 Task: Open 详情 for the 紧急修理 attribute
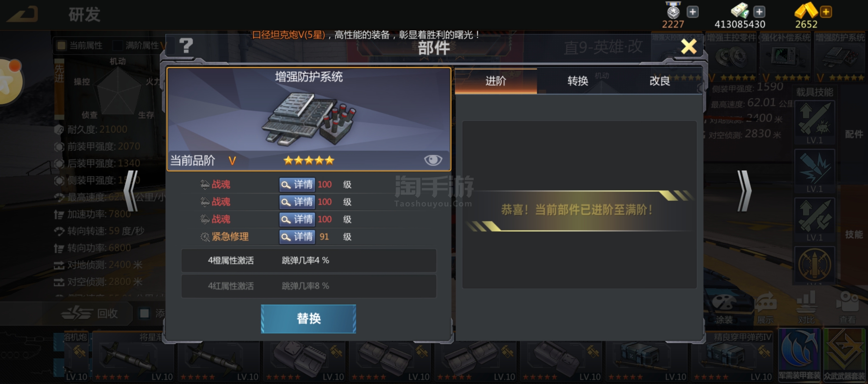(x=297, y=236)
